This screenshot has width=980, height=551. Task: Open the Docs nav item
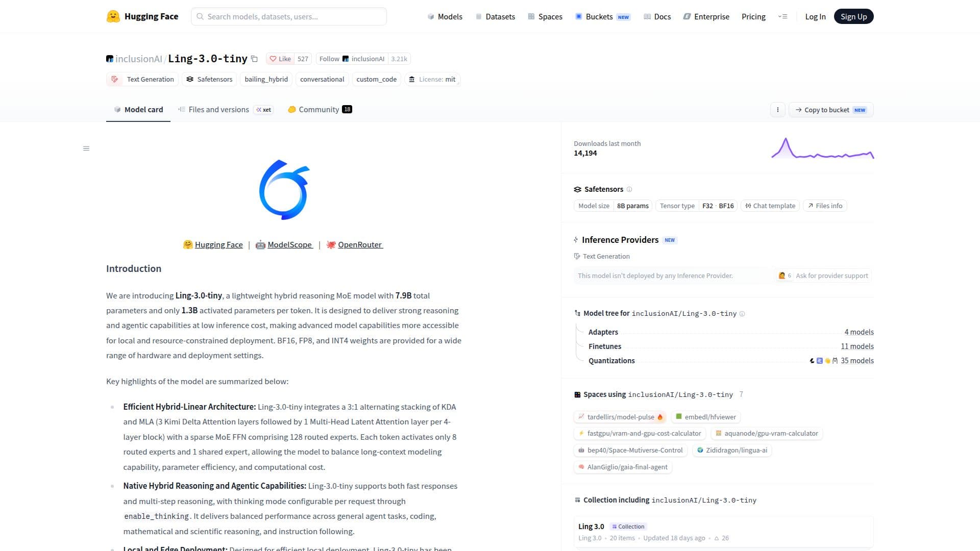[657, 16]
